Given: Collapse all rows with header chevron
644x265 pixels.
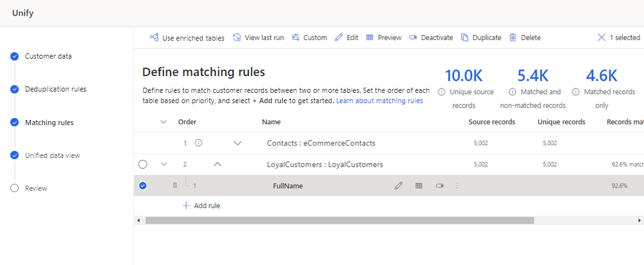Looking at the screenshot, I should click(x=164, y=123).
